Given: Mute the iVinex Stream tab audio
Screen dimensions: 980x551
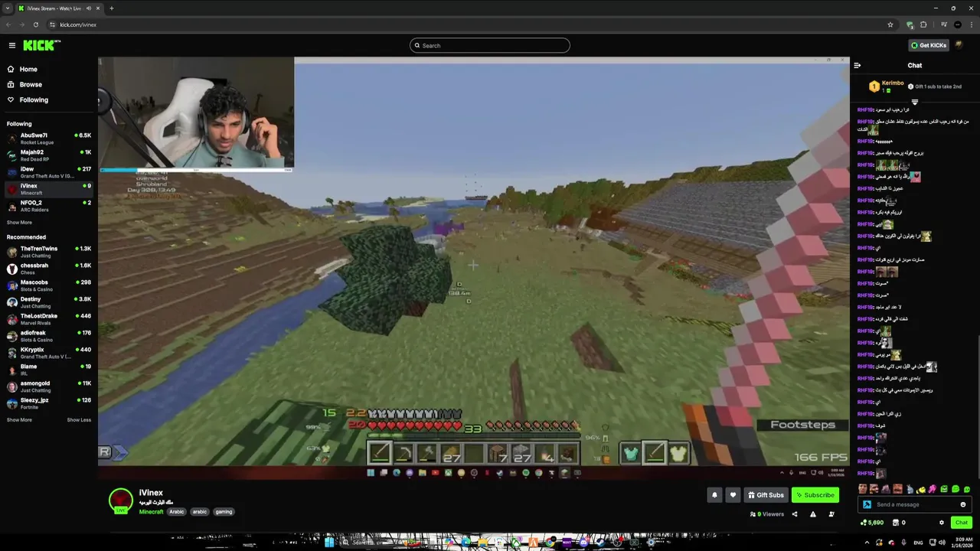Looking at the screenshot, I should pyautogui.click(x=89, y=8).
